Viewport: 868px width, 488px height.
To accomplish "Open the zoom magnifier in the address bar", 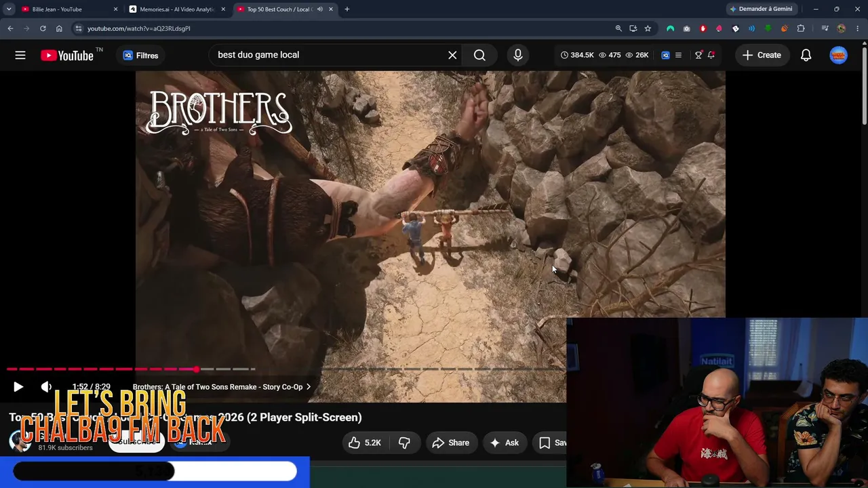I will coord(618,28).
